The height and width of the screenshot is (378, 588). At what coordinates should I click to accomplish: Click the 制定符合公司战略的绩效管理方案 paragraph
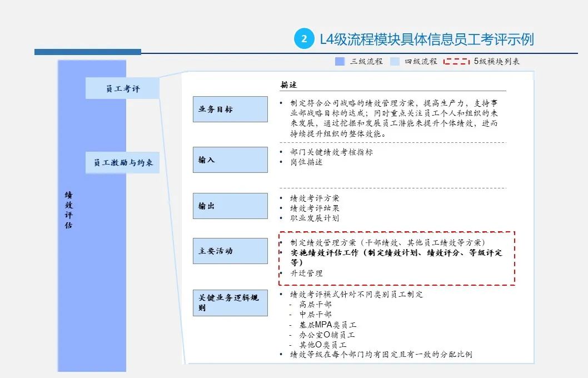[x=393, y=118]
